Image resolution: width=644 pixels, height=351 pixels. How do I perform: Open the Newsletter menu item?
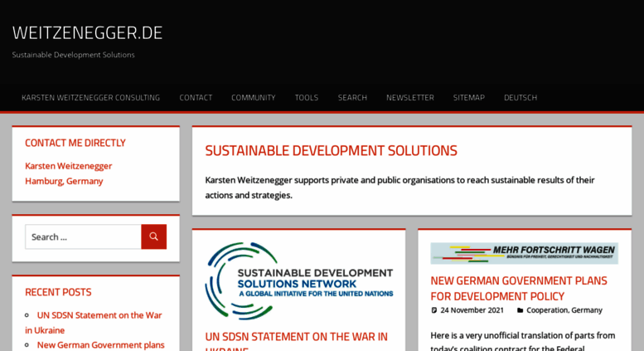click(410, 97)
